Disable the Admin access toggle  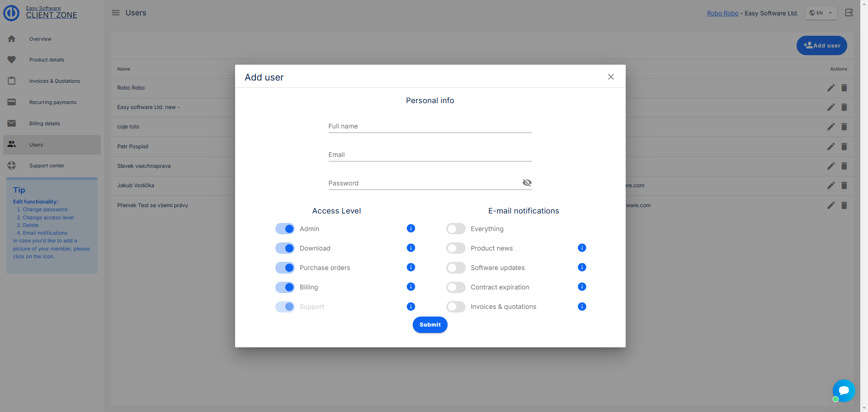tap(285, 229)
